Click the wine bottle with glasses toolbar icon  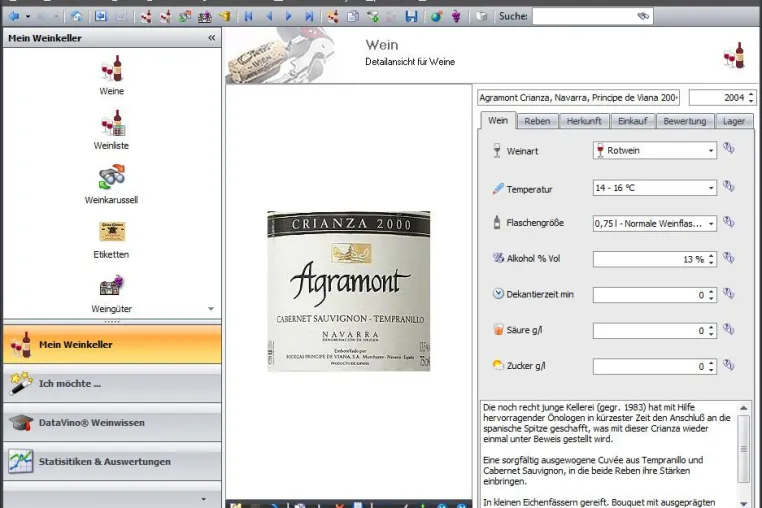(x=146, y=17)
